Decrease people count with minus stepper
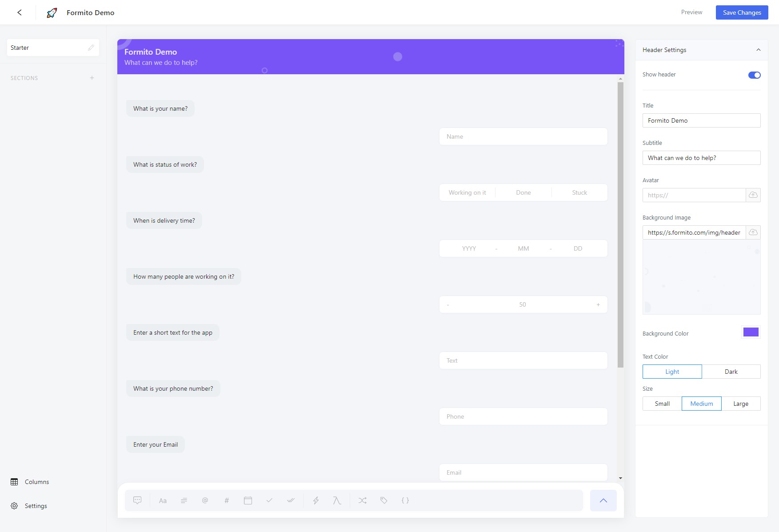This screenshot has width=779, height=532. 448,304
